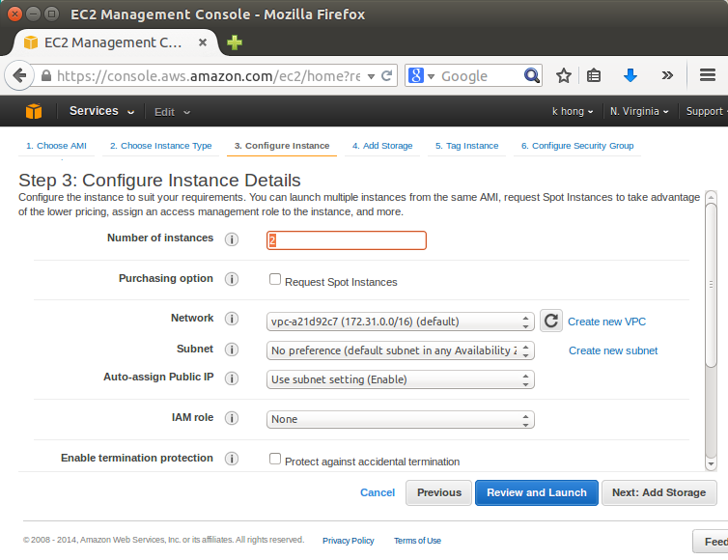Viewport: 728px width, 560px height.
Task: Click Next: Add Storage button
Action: click(x=658, y=492)
